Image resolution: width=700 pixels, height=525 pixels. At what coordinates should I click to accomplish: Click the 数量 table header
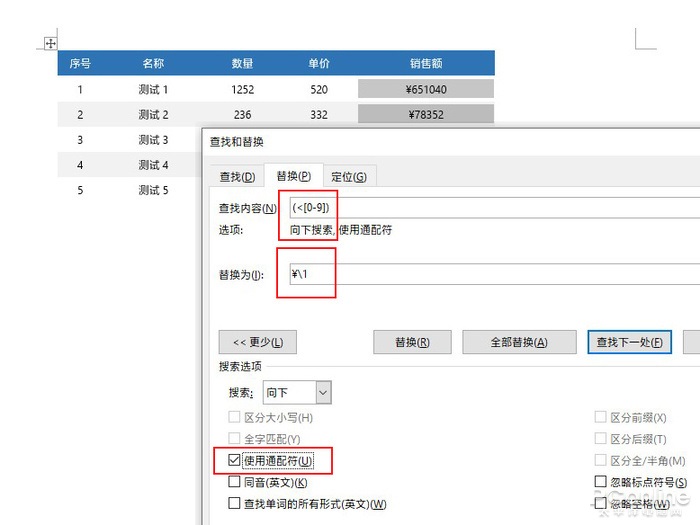242,63
